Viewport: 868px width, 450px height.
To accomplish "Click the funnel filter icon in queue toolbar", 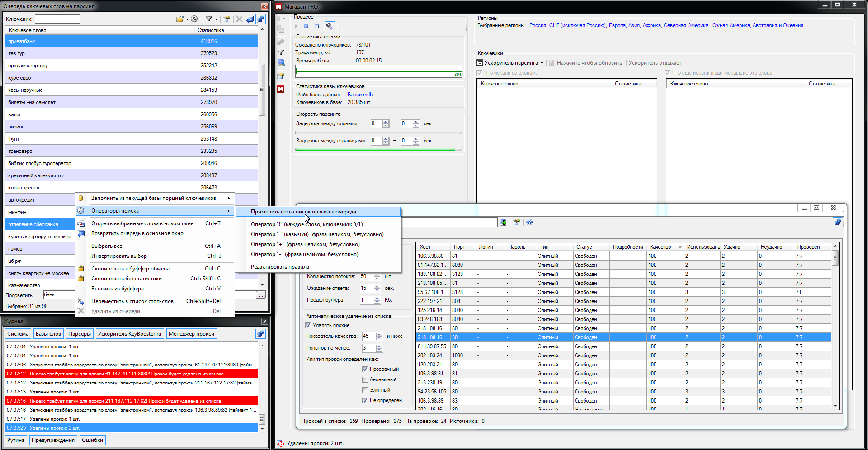I will (209, 19).
